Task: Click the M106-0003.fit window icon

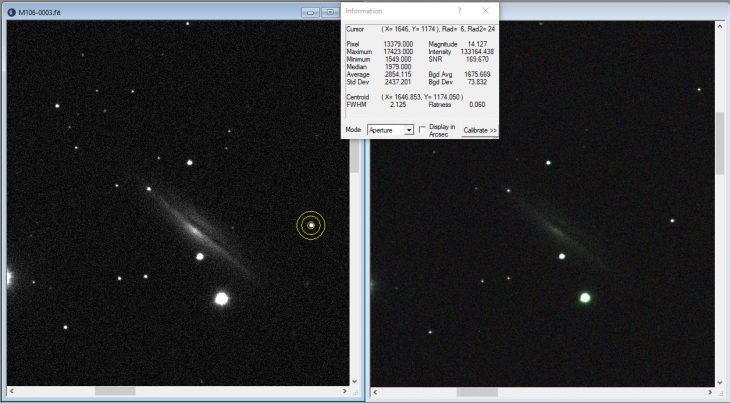Action: [9, 12]
